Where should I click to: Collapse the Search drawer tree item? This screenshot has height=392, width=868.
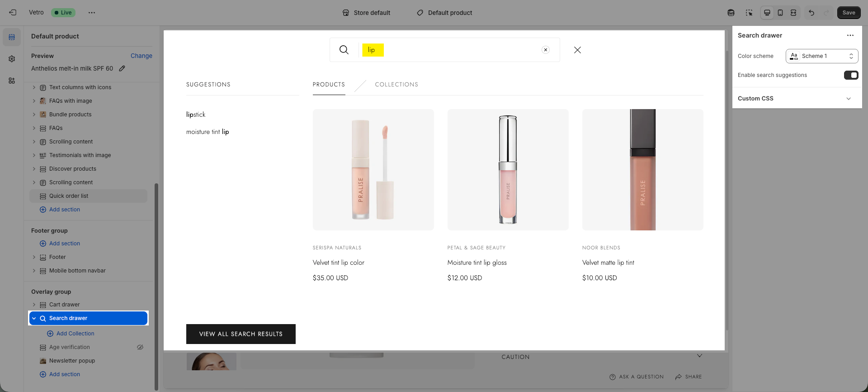coord(34,318)
